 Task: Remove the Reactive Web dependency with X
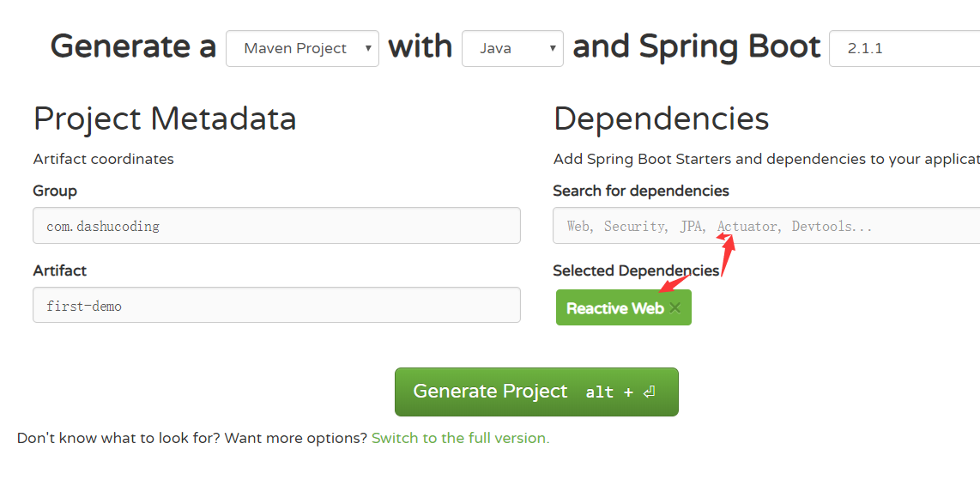[x=675, y=308]
